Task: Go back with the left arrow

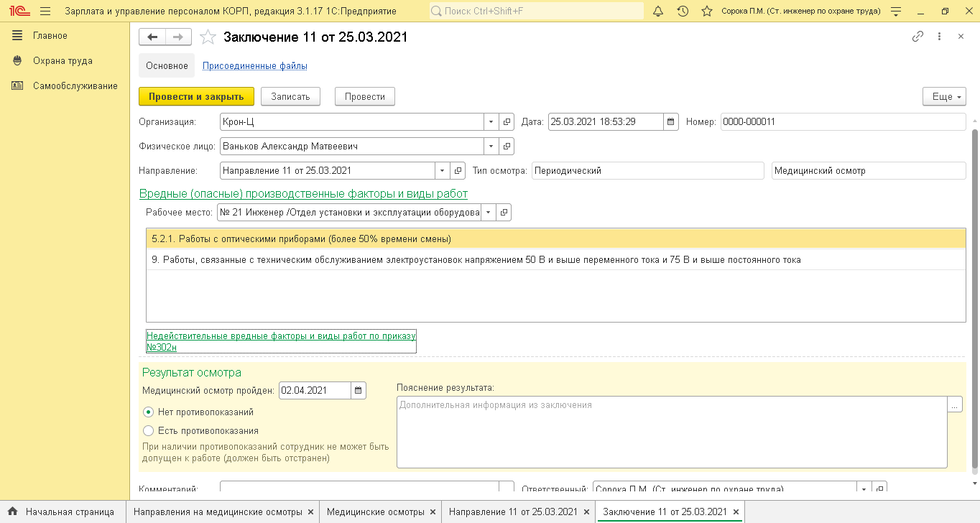Action: click(x=152, y=37)
